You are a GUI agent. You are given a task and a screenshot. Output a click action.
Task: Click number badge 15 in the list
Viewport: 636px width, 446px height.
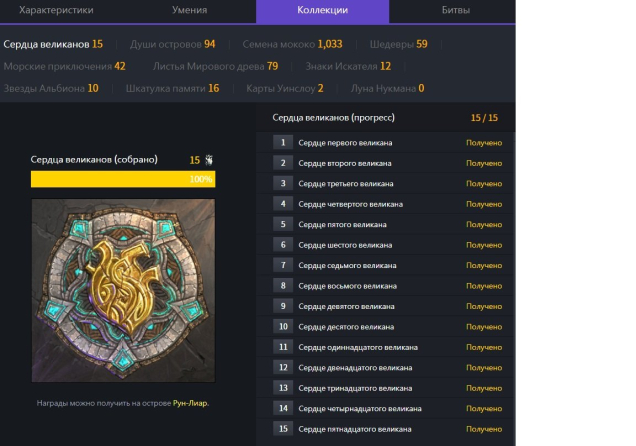(x=283, y=429)
